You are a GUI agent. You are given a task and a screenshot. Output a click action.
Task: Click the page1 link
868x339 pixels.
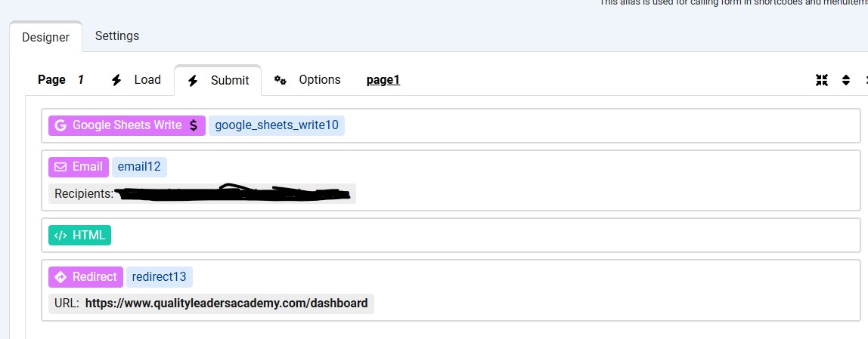tap(383, 80)
